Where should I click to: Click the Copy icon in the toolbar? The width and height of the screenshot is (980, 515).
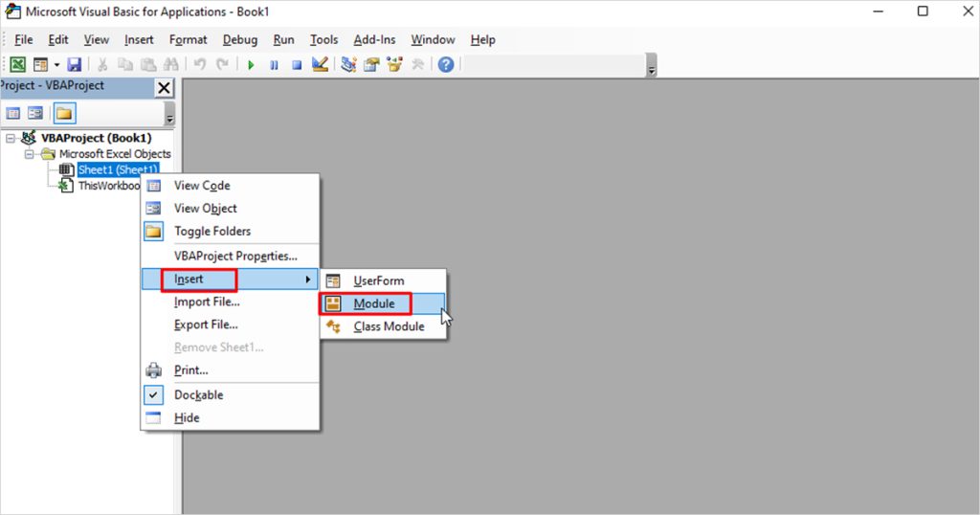point(125,64)
